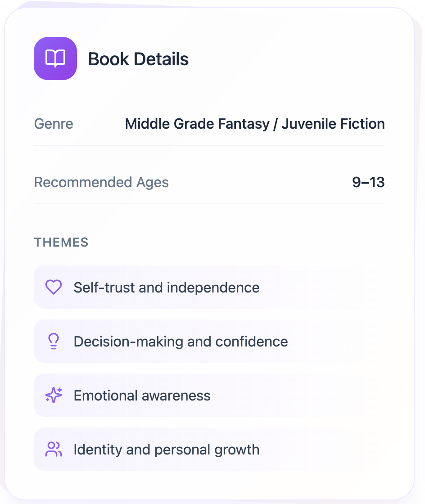Click the lightbulb icon beside Decision-making
The height and width of the screenshot is (504, 425).
[x=54, y=342]
